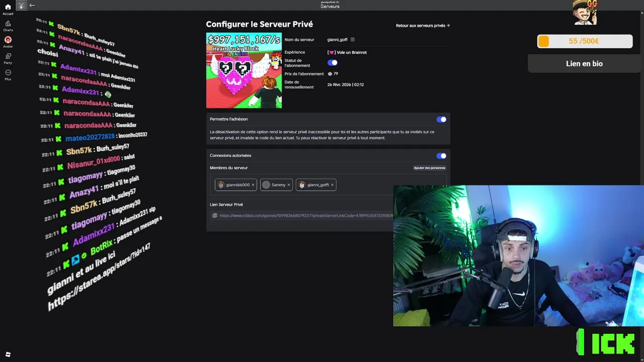This screenshot has height=362, width=644.
Task: Click Nom du serveur label
Action: coord(299,40)
